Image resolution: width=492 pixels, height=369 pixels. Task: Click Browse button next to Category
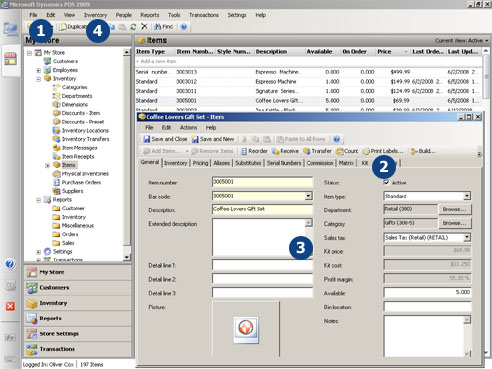(455, 223)
